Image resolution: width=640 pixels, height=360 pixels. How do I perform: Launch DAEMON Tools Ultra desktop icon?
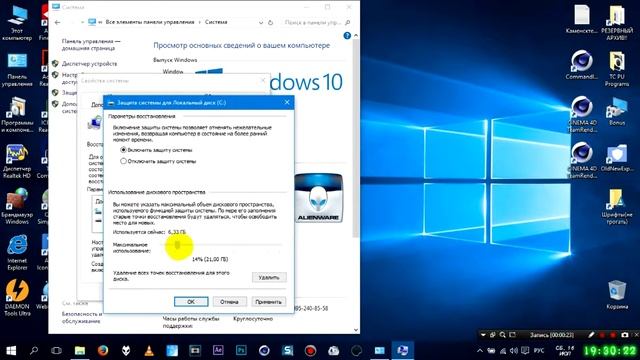(x=17, y=298)
